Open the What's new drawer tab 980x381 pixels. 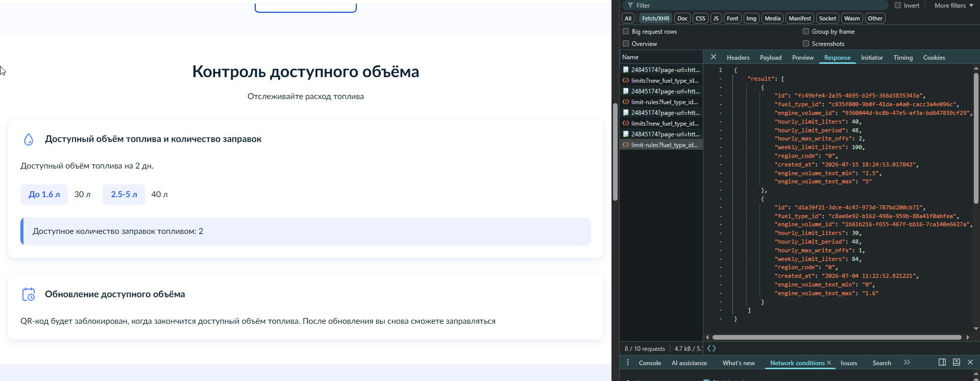[x=739, y=363]
